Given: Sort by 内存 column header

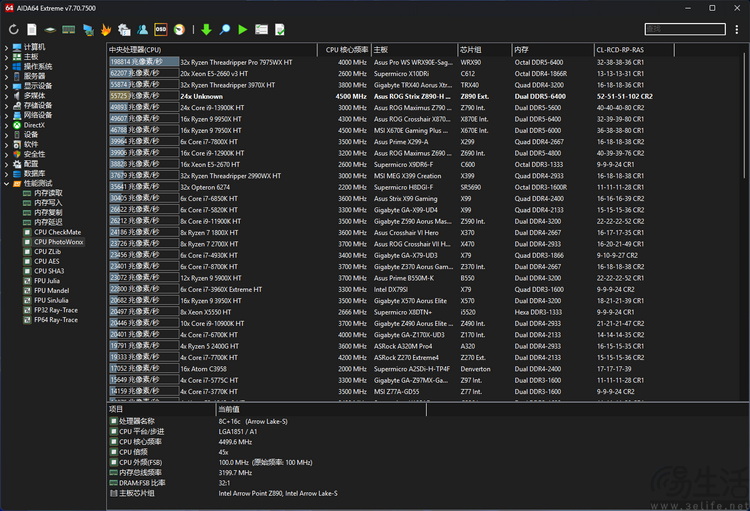Looking at the screenshot, I should [x=552, y=50].
